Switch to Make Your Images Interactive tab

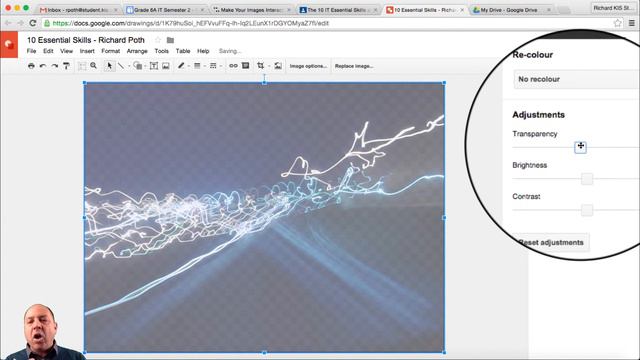[252, 9]
